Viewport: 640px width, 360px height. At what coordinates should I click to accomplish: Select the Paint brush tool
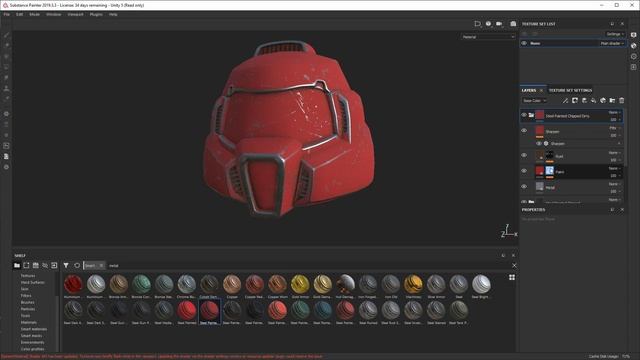pyautogui.click(x=6, y=35)
